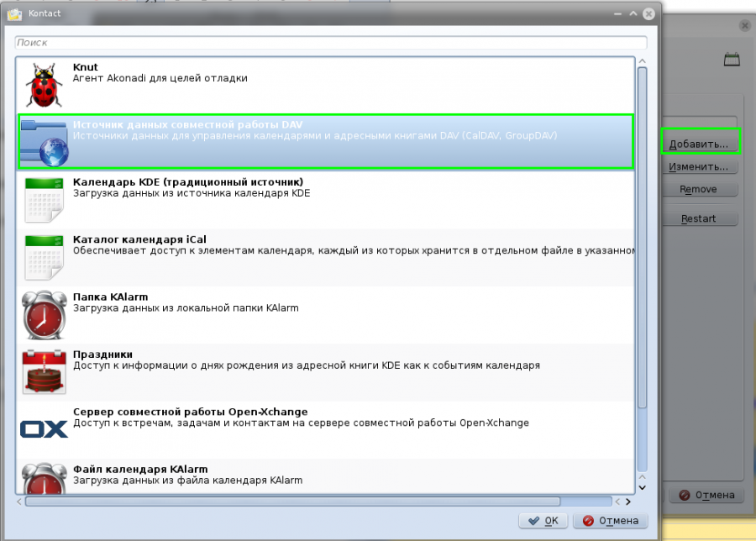Click description Загрузка данных из источника календаря KDE
This screenshot has width=756, height=541.
tap(192, 193)
